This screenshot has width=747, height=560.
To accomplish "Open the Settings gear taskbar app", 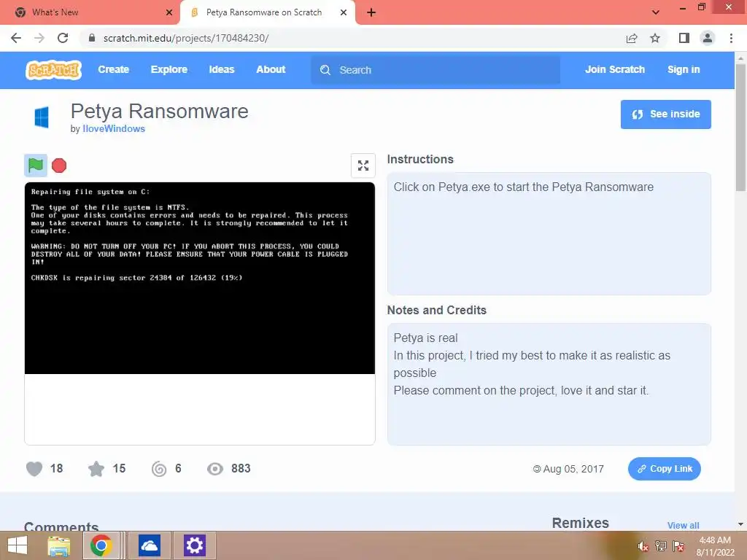I will pyautogui.click(x=194, y=545).
